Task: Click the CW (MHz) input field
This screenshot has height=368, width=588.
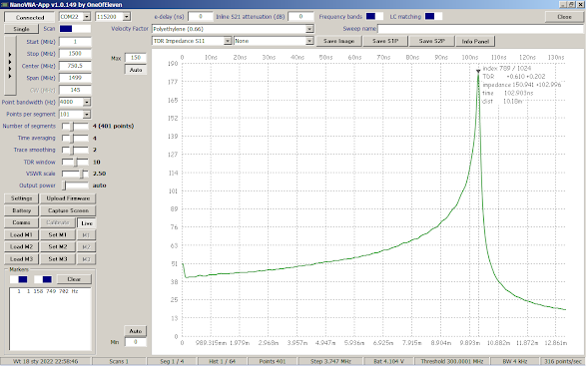Action: [x=75, y=90]
